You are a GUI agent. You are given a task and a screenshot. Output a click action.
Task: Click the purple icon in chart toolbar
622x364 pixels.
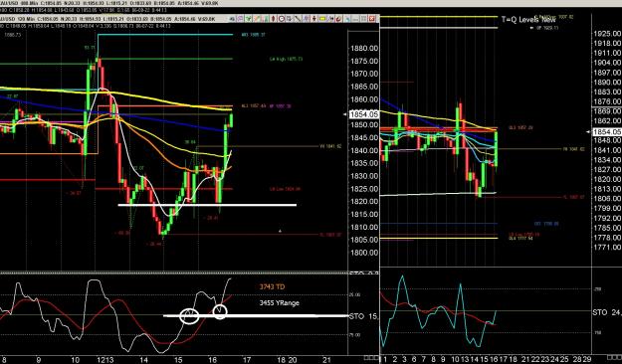[x=240, y=19]
